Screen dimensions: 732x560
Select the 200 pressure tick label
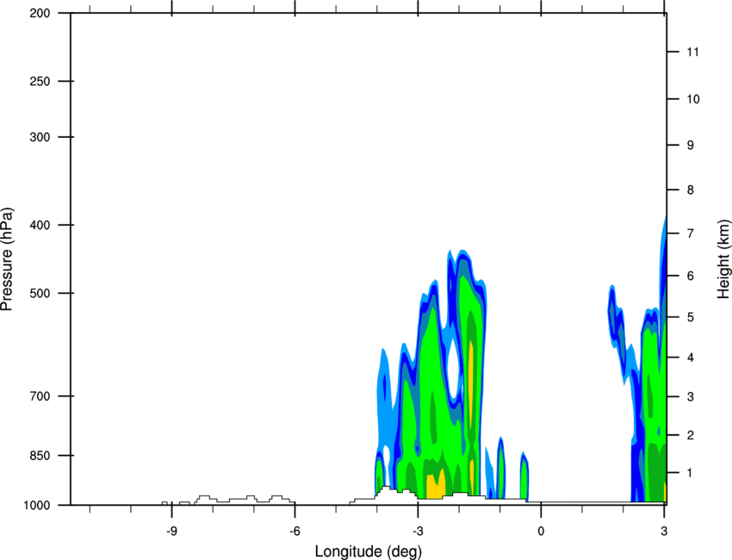click(x=40, y=13)
